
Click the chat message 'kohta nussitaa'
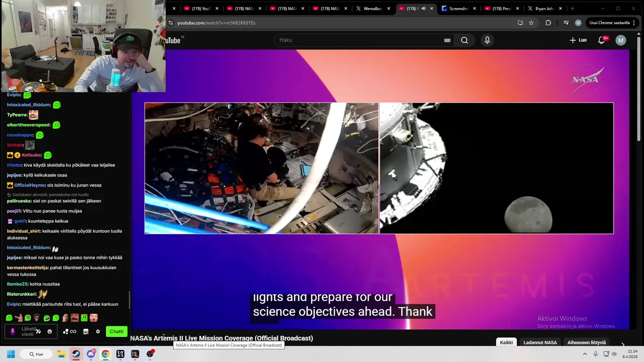point(45,284)
